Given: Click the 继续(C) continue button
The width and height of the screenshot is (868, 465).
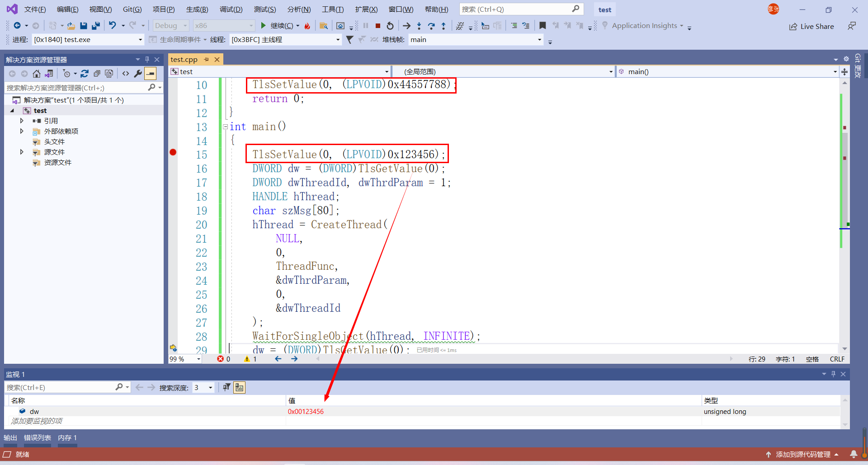Looking at the screenshot, I should tap(277, 26).
